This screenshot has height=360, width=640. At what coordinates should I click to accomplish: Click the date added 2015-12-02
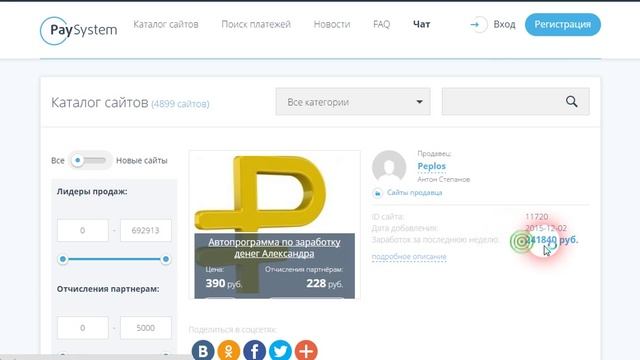(x=546, y=228)
